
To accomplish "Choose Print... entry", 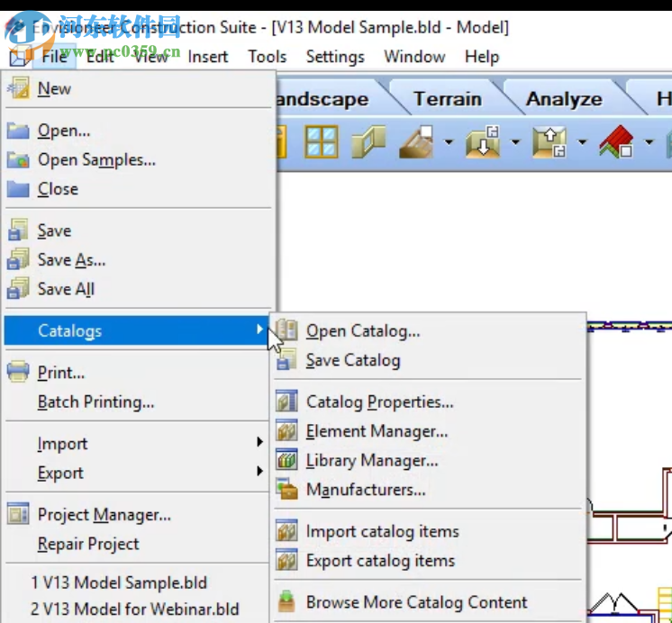I will (x=137, y=372).
